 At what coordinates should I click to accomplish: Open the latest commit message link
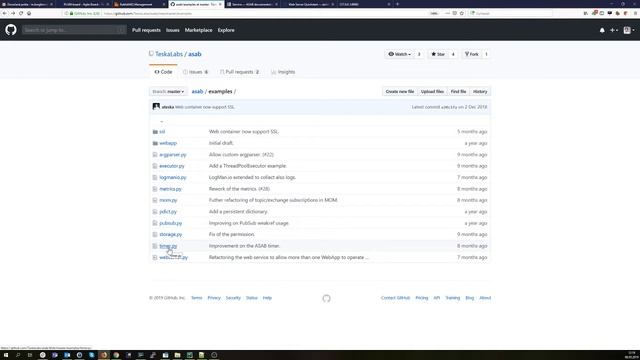[205, 107]
